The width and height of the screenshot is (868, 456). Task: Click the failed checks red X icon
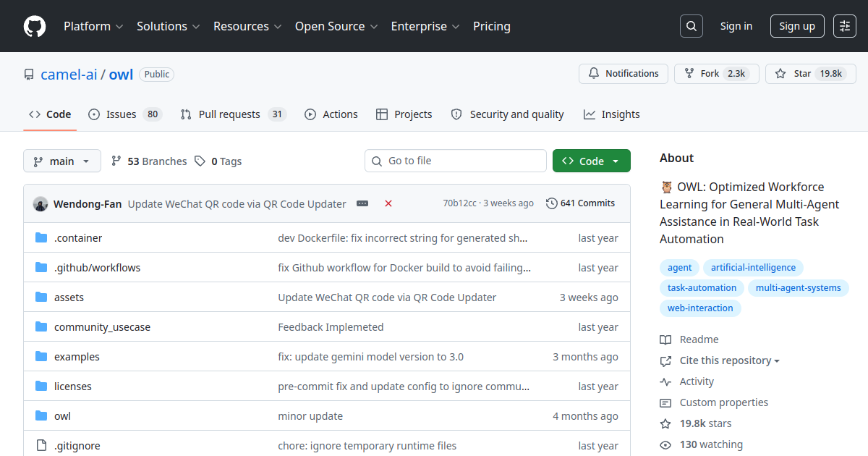[388, 203]
